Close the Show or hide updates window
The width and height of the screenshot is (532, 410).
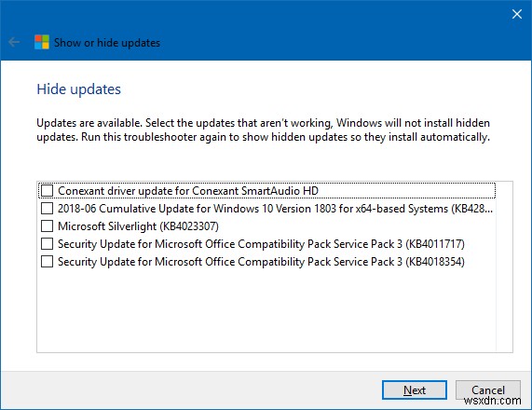[x=517, y=14]
